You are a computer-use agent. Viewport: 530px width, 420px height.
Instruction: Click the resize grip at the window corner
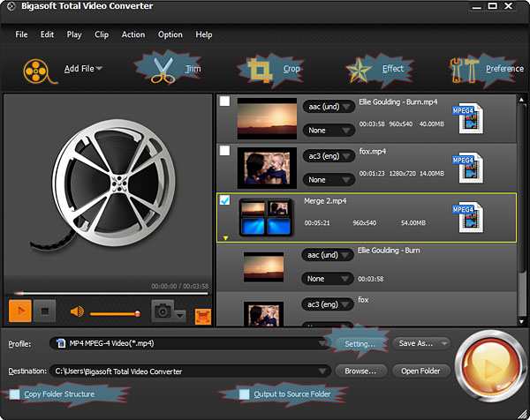pos(523,414)
